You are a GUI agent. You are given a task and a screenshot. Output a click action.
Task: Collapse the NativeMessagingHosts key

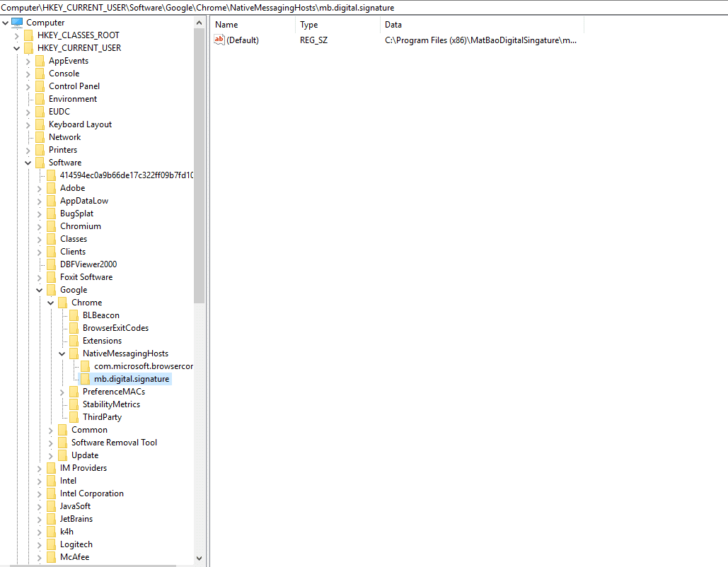click(x=62, y=353)
